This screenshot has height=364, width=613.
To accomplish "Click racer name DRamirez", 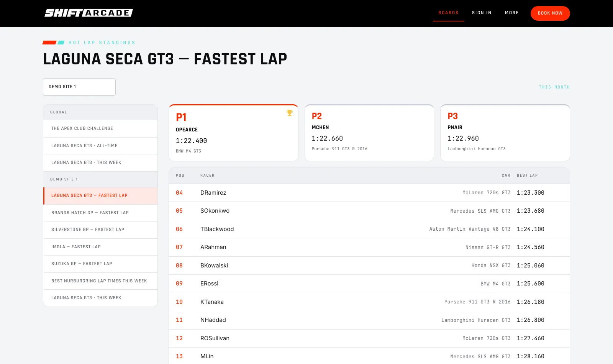I will pos(213,193).
